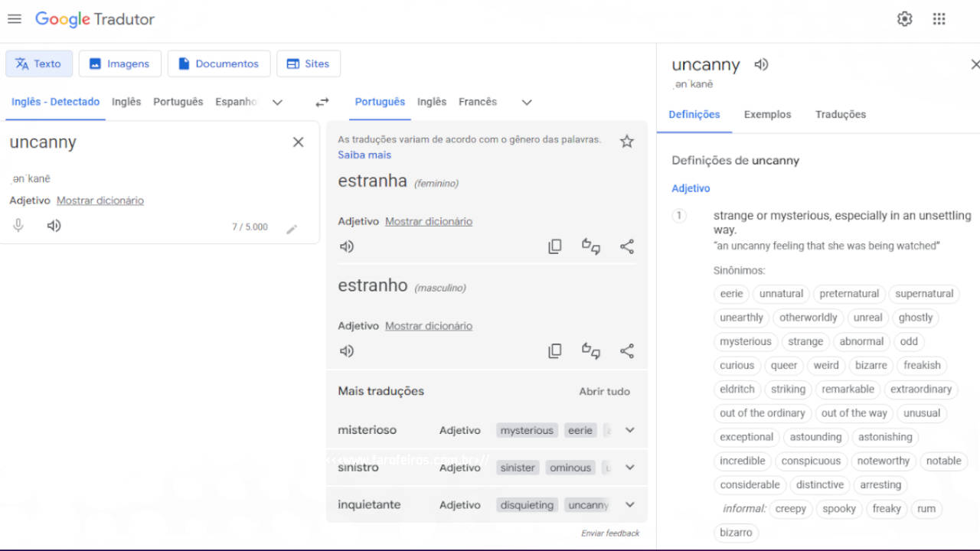Expand more source languages list
Screen dimensions: 980x551
click(278, 102)
